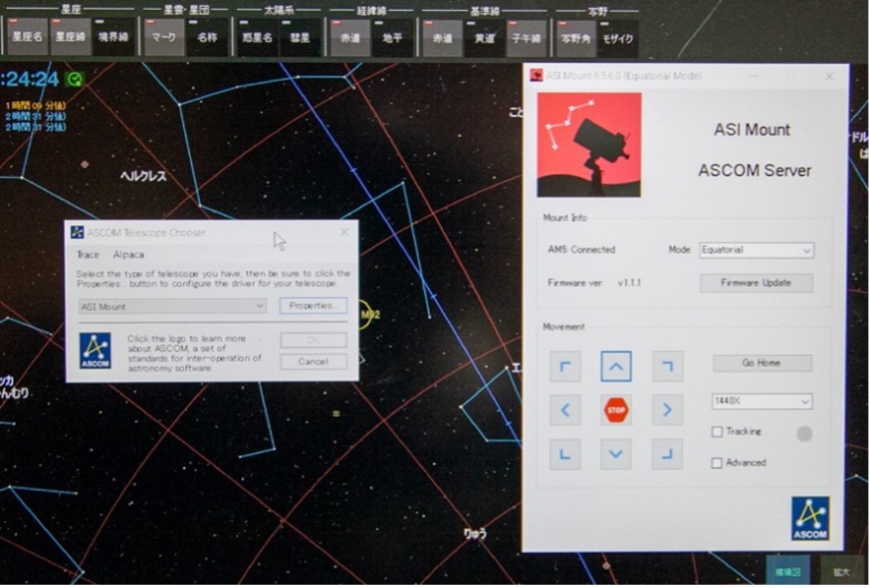This screenshot has width=870, height=588.
Task: Open the Mode dropdown showing Equatorial
Action: (757, 250)
